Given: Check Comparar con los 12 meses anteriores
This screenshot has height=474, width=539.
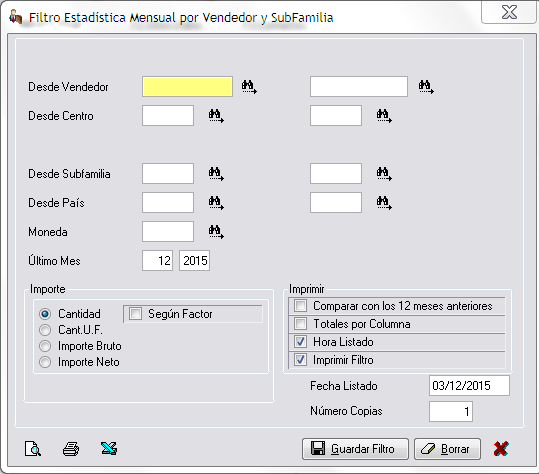Looking at the screenshot, I should [x=300, y=306].
